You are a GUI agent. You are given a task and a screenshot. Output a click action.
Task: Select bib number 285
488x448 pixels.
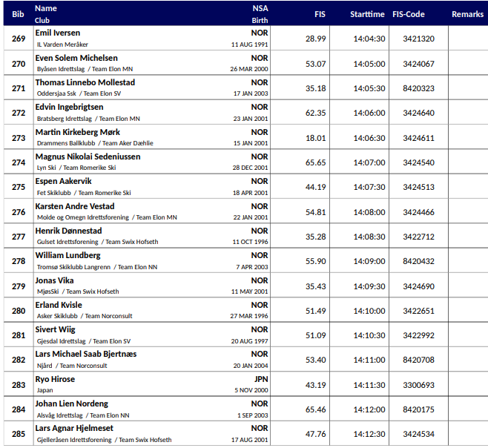point(18,434)
